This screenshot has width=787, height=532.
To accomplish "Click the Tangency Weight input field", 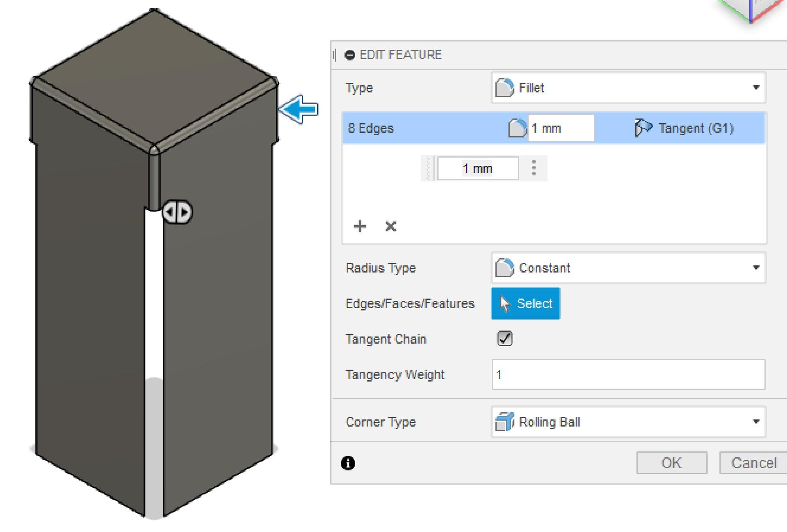I will click(x=628, y=374).
